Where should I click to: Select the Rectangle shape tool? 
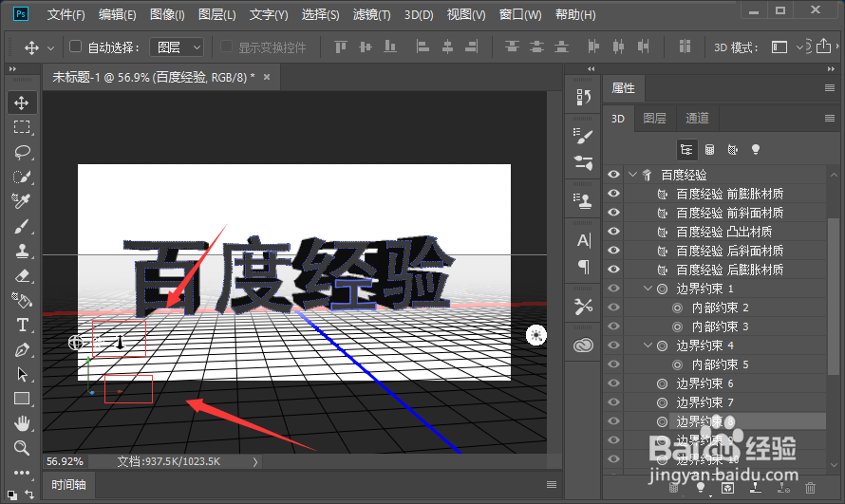22,399
